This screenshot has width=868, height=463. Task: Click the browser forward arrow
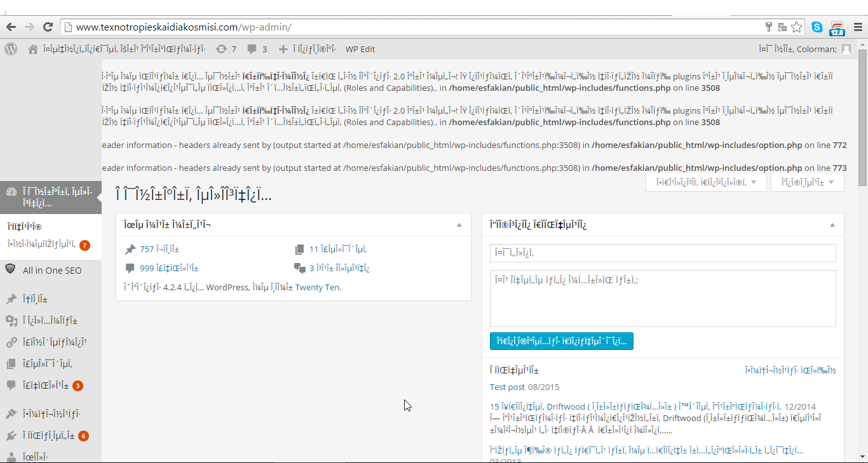point(29,27)
